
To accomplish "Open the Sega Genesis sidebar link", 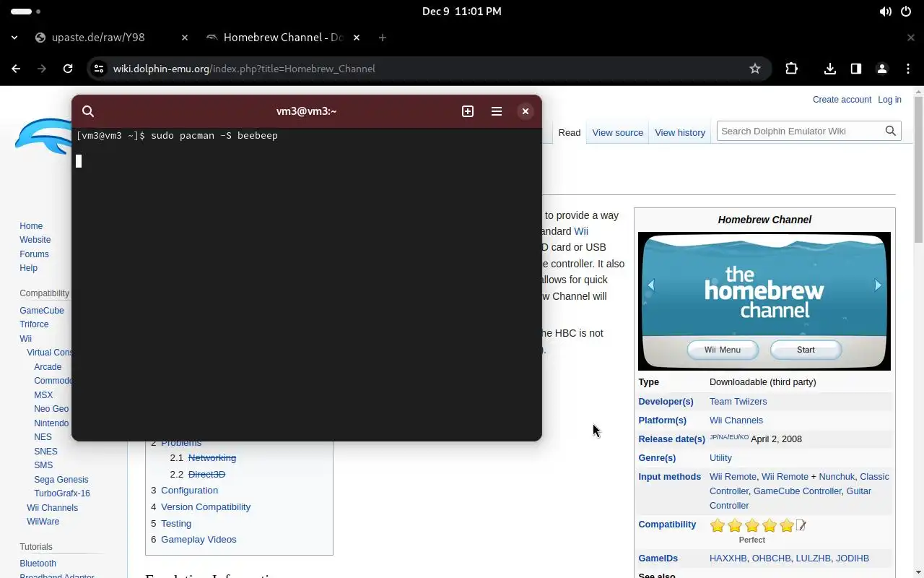I will [61, 480].
